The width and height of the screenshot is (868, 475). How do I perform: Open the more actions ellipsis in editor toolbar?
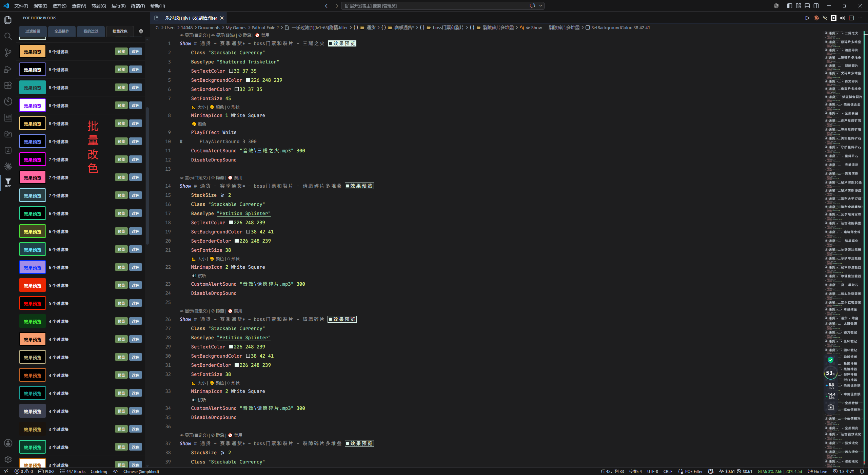pyautogui.click(x=860, y=18)
